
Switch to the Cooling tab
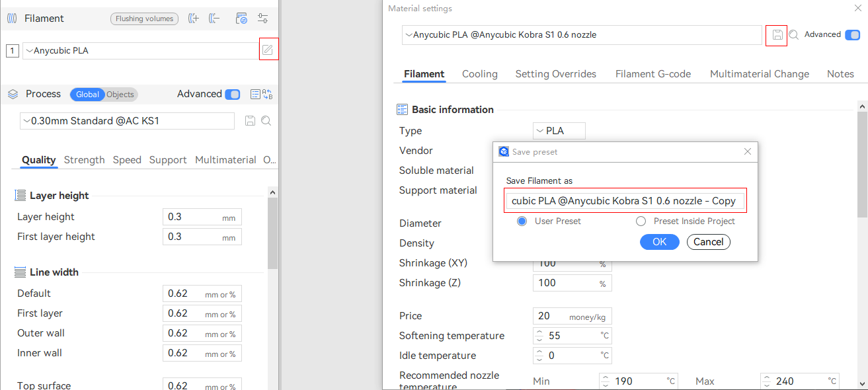point(480,74)
